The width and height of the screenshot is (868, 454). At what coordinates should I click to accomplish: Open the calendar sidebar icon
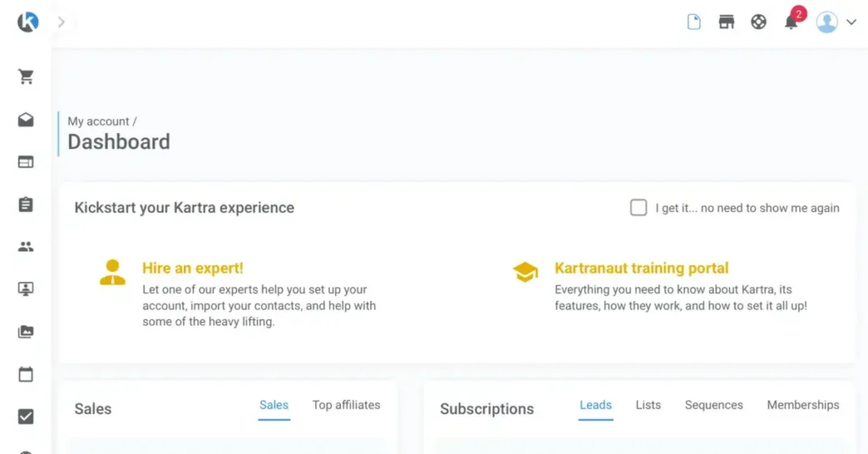point(26,374)
